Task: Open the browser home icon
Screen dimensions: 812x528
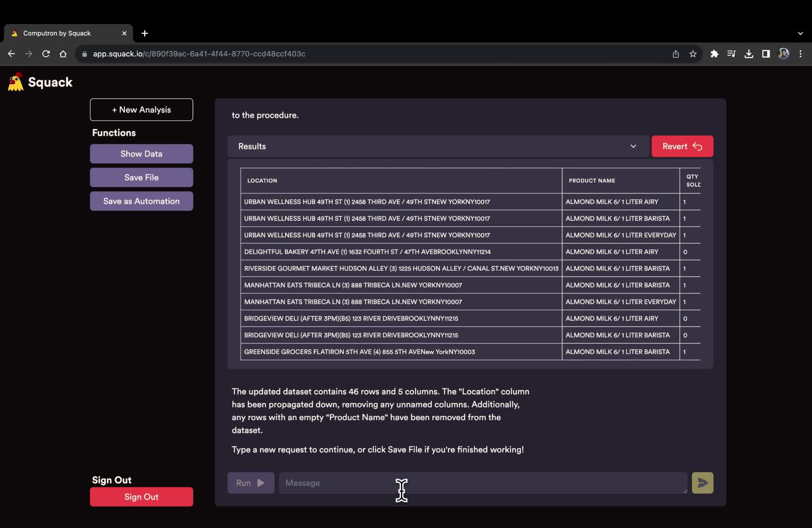Action: [63, 54]
